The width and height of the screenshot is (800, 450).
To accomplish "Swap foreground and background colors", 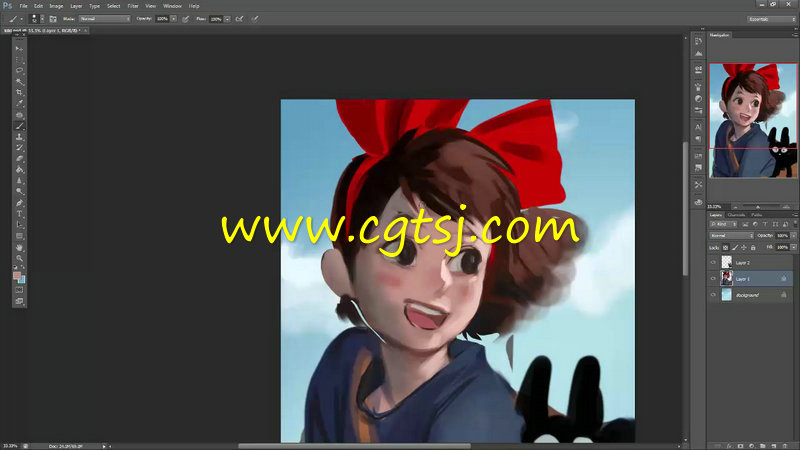I will (23, 268).
